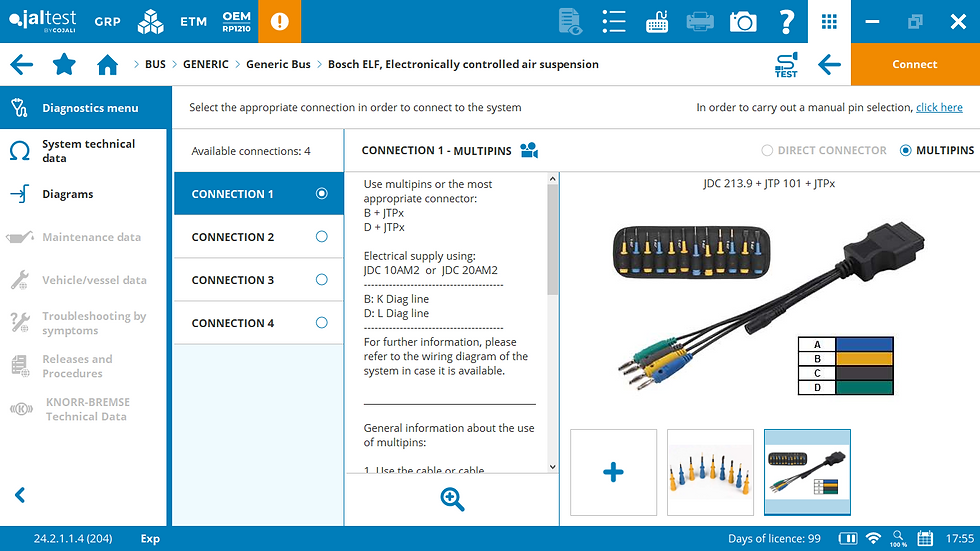Click scroll up arrow of instructions

[x=552, y=179]
